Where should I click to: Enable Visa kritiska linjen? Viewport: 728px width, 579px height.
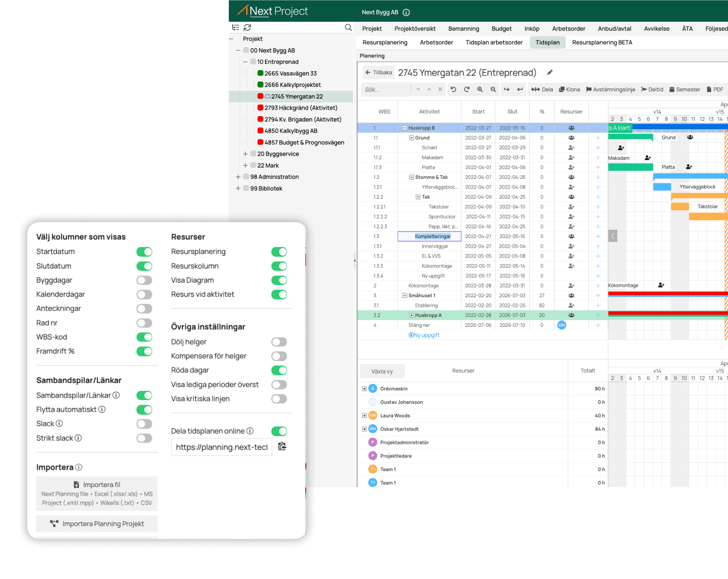[x=279, y=399]
